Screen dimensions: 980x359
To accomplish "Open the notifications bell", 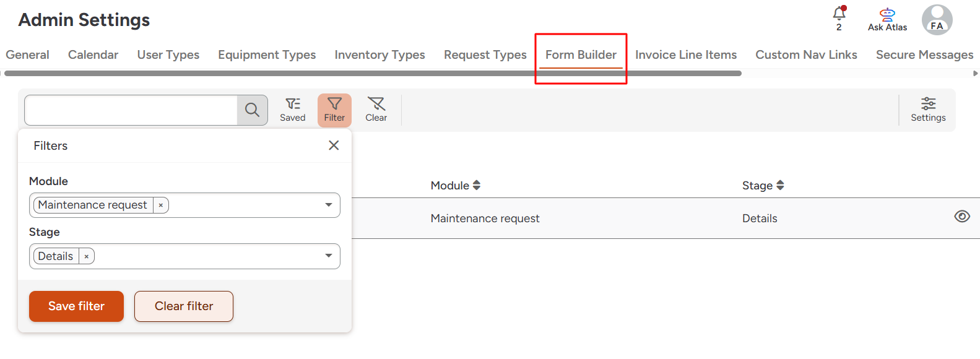I will [839, 15].
